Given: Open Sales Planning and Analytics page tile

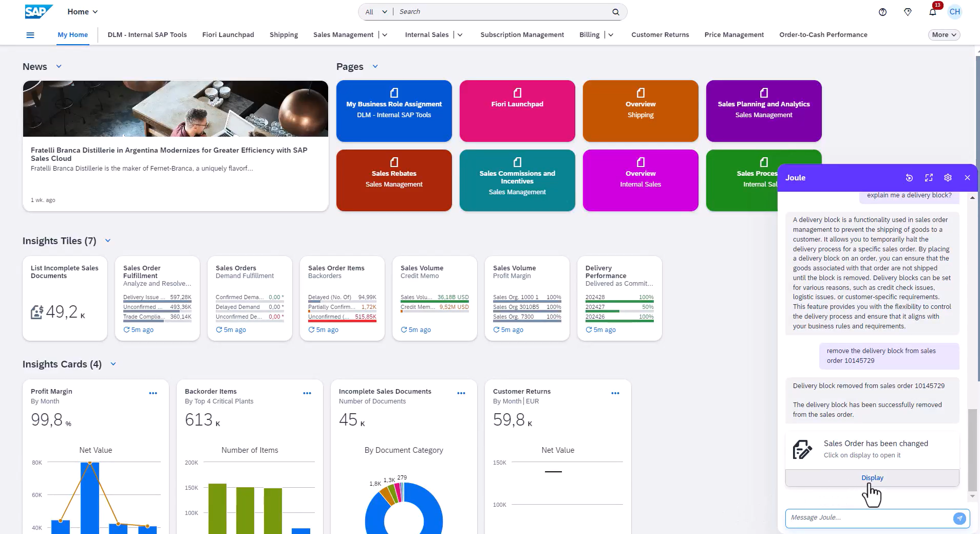Looking at the screenshot, I should pos(764,111).
